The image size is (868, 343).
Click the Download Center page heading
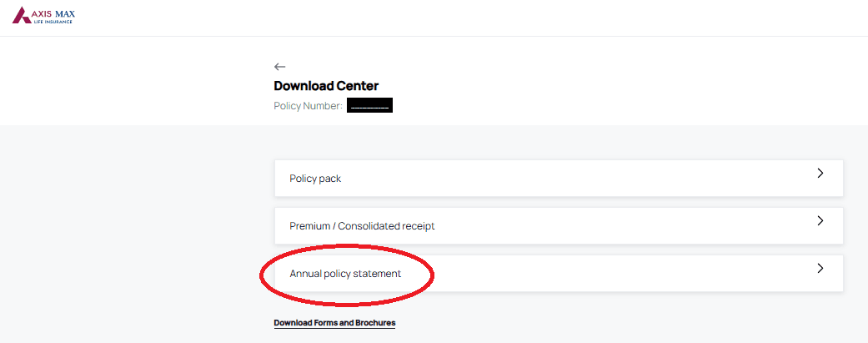tap(326, 86)
